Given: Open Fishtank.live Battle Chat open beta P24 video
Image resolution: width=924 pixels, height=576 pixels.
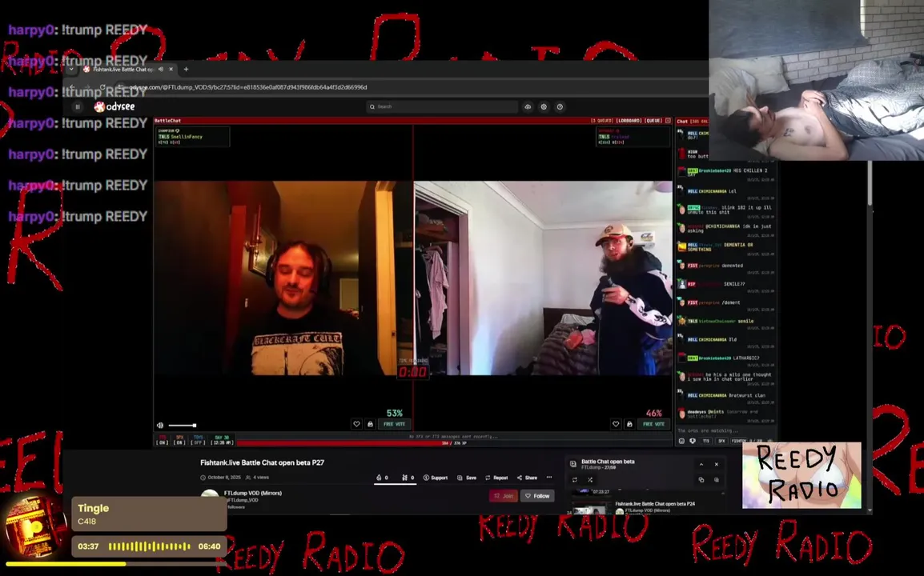Looking at the screenshot, I should click(655, 504).
